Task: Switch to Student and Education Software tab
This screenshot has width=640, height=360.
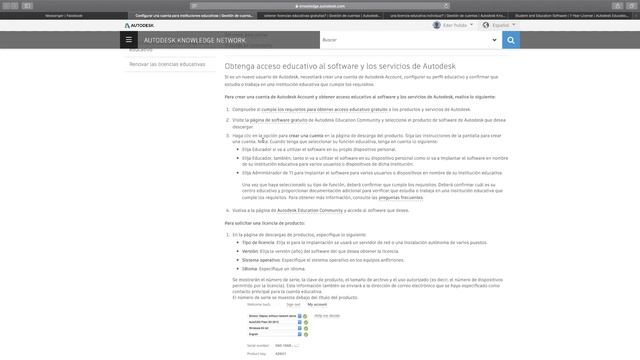Action: click(571, 16)
